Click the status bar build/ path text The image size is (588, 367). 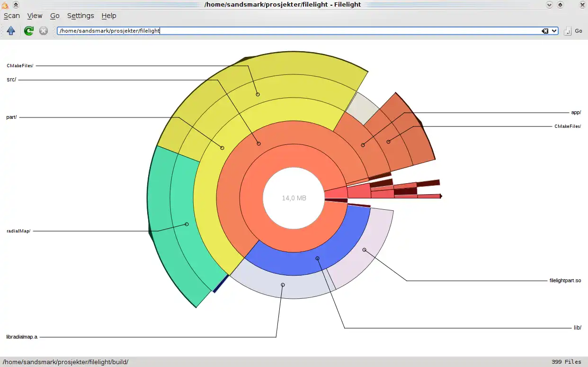coord(65,362)
